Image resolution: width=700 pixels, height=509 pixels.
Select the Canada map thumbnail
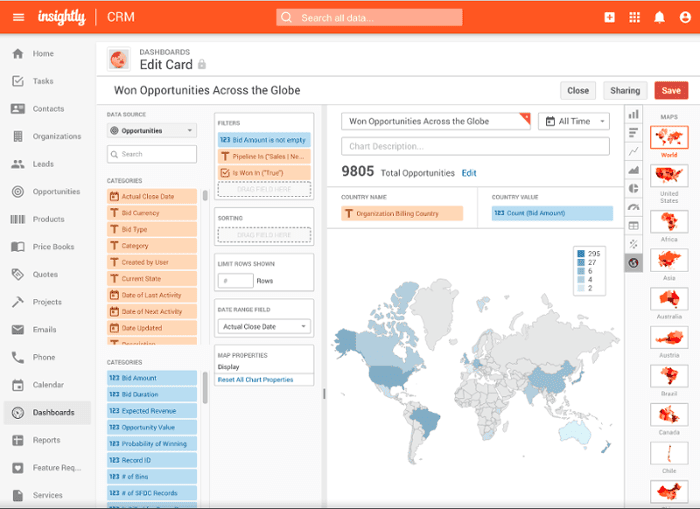pos(669,414)
